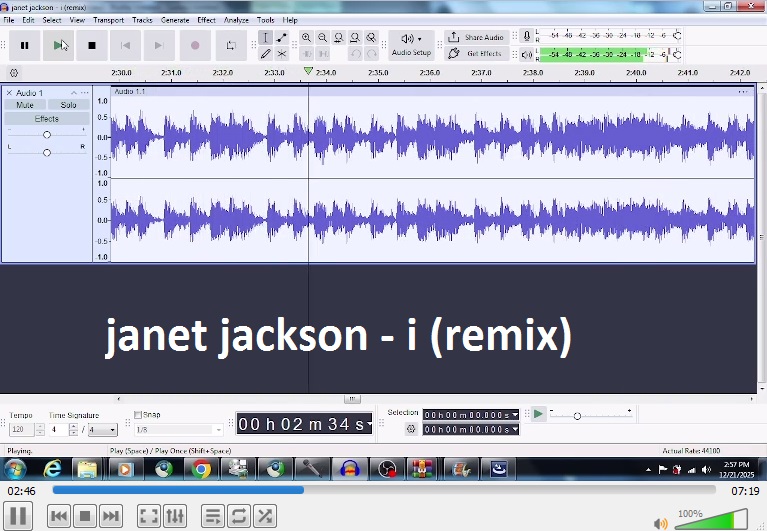Viewport: 767px width, 531px height.
Task: Open Google Chrome from the taskbar
Action: pyautogui.click(x=201, y=470)
